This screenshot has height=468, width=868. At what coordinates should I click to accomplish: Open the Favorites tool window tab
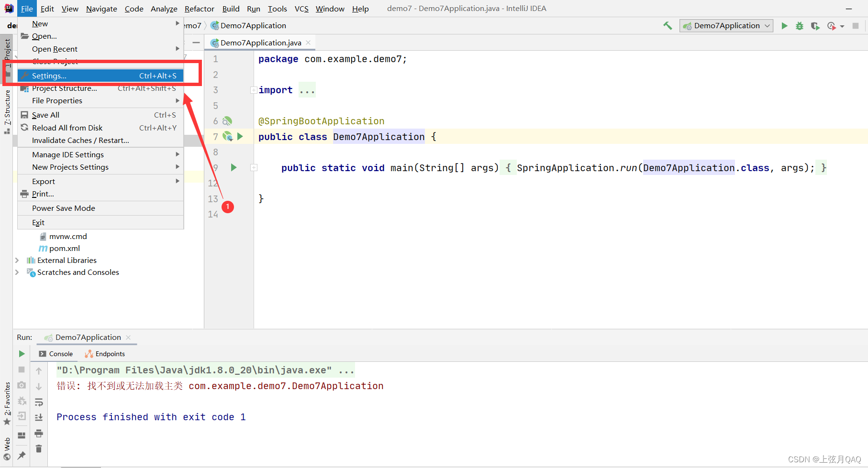pos(7,403)
